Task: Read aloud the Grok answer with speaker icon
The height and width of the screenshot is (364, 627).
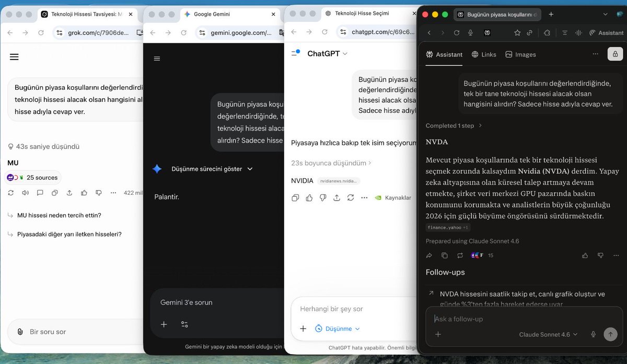Action: click(25, 193)
